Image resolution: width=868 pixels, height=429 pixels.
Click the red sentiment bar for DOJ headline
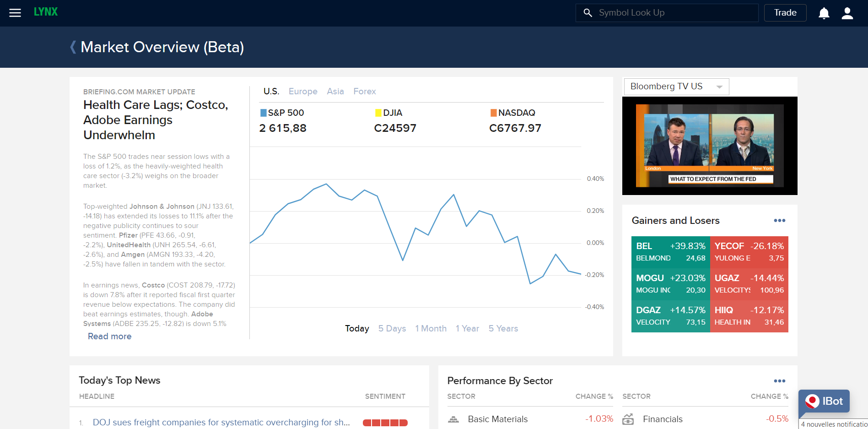(x=385, y=423)
